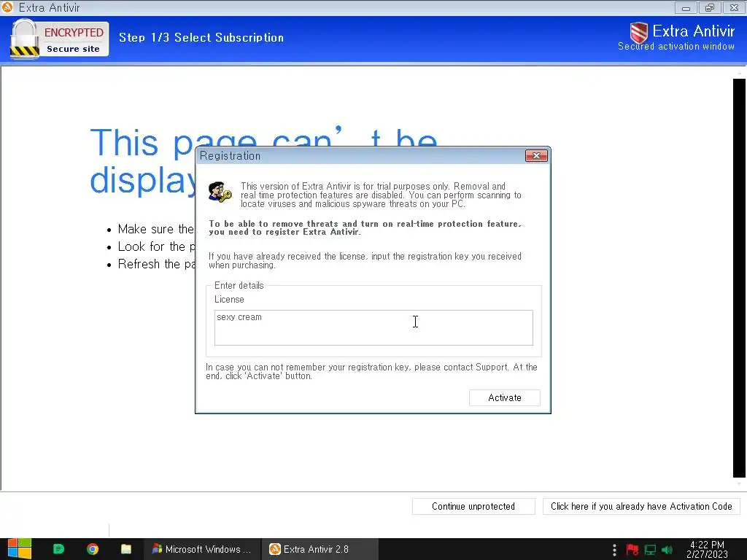Screen dimensions: 747x560
Task: Launch Google Chrome from the taskbar
Action: (x=93, y=549)
